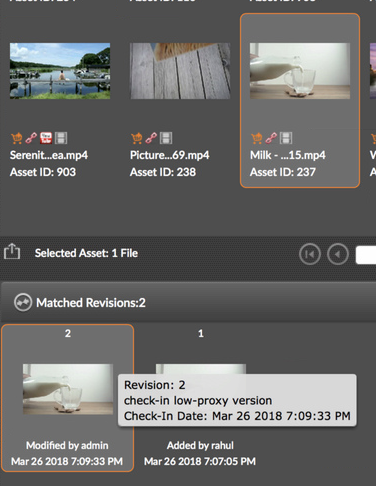This screenshot has width=376, height=486.
Task: Click cart icon under Milk - ...15.mp4
Action: 256,138
